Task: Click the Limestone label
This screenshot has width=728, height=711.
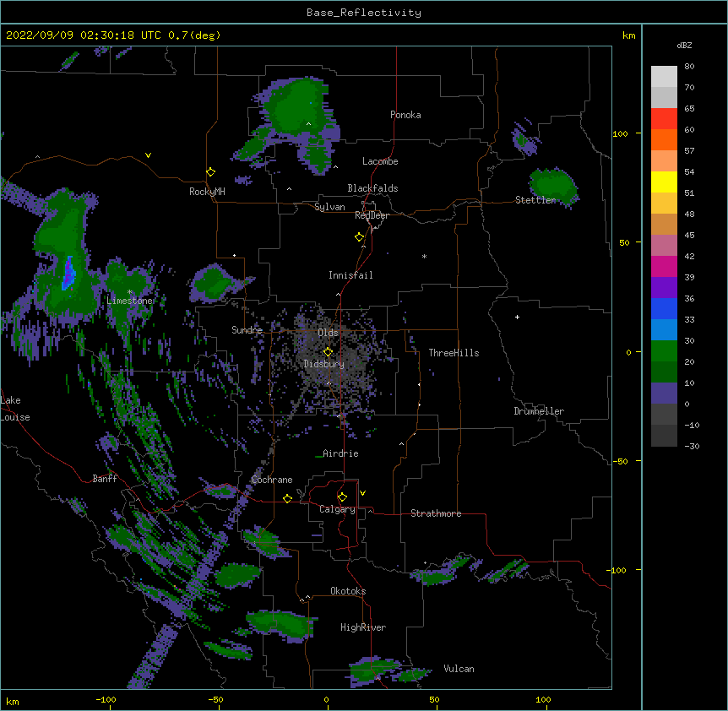Action: pos(129,301)
